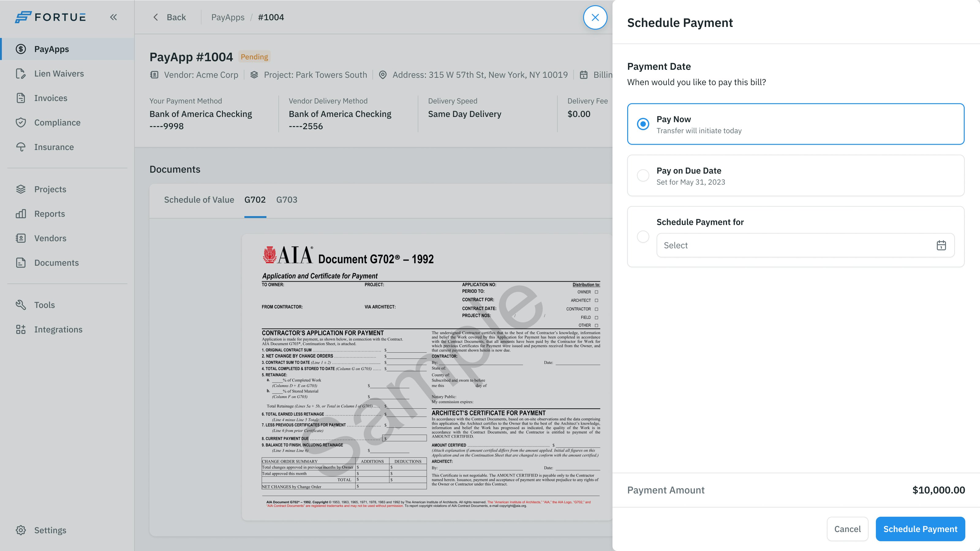Click PayApps breadcrumb link
Viewport: 980px width, 551px height.
tap(228, 17)
